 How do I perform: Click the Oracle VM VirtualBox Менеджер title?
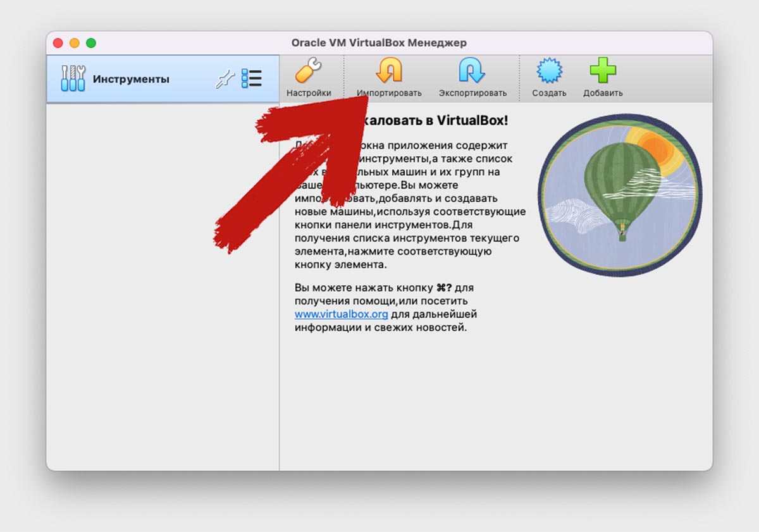tap(379, 43)
